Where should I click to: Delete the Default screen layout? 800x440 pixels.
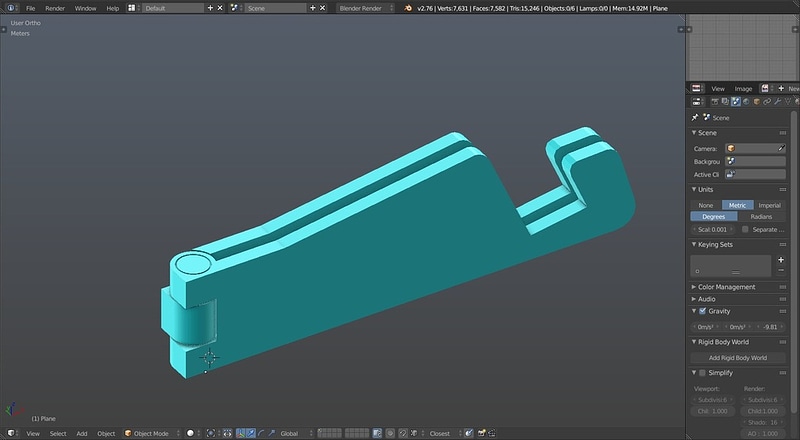[220, 8]
